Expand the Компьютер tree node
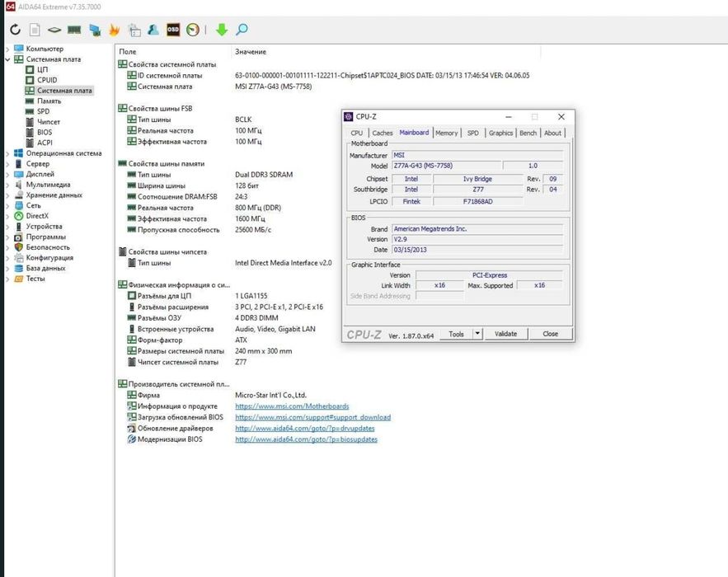The height and width of the screenshot is (577, 728). click(x=7, y=49)
